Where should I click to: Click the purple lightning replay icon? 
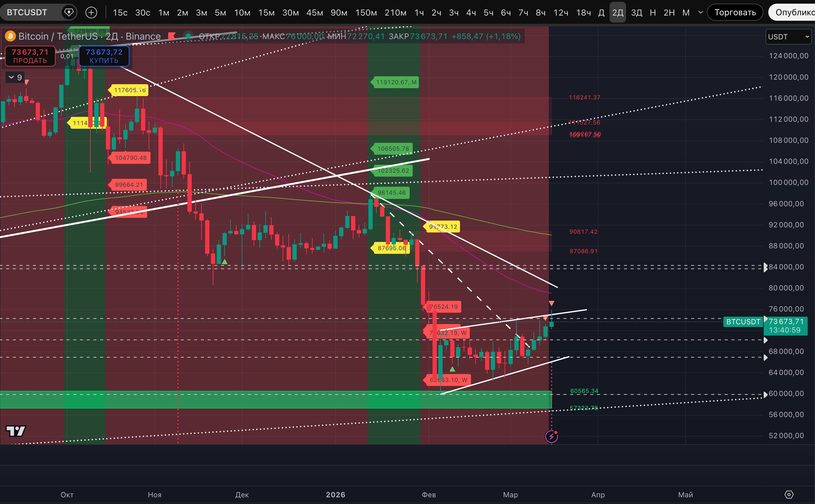[551, 436]
